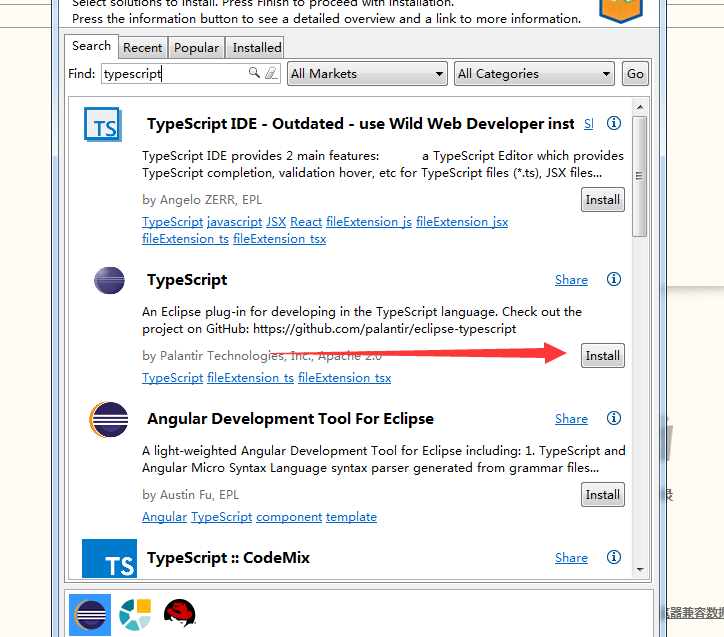Click TypeScript tag under Palantir entry

(x=173, y=378)
